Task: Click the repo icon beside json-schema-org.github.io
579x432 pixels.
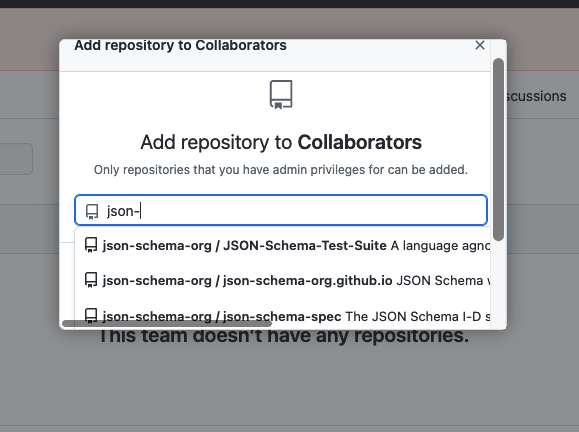Action: point(91,280)
